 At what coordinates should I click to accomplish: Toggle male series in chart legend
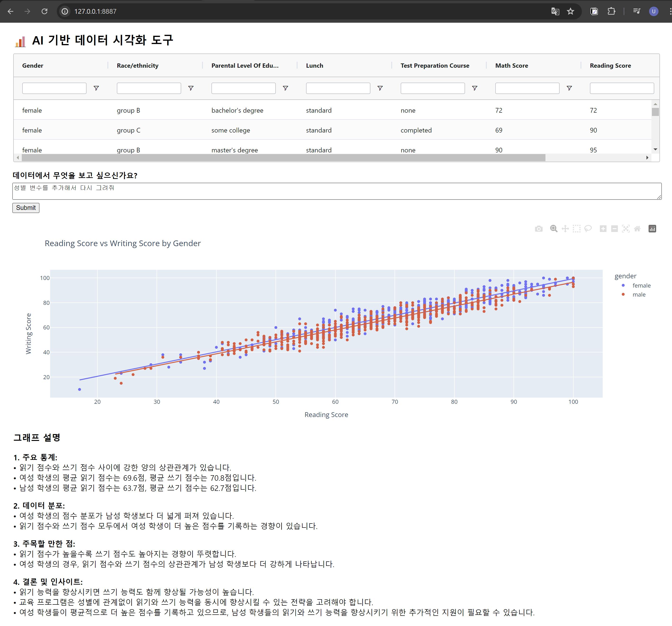(x=639, y=295)
